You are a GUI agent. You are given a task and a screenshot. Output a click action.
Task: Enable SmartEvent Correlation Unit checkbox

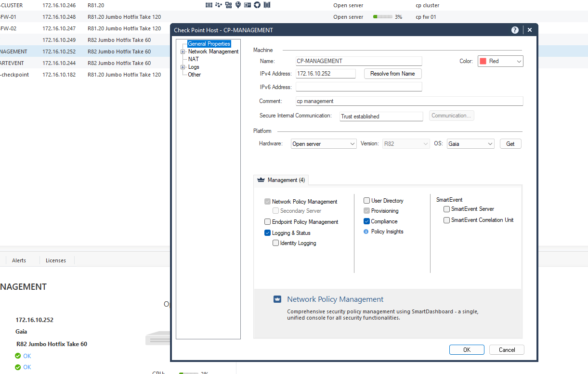coord(446,220)
